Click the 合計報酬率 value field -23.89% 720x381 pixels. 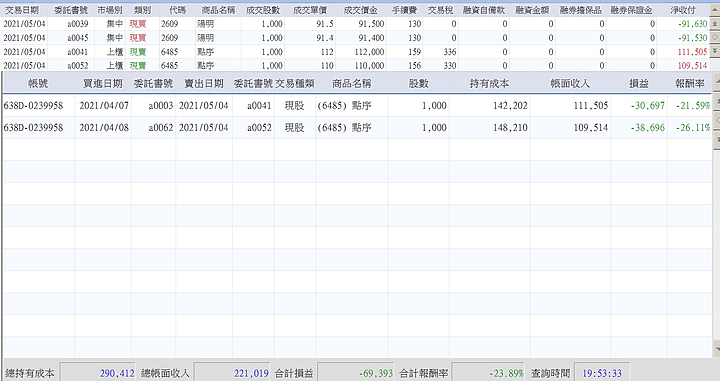pyautogui.click(x=488, y=373)
